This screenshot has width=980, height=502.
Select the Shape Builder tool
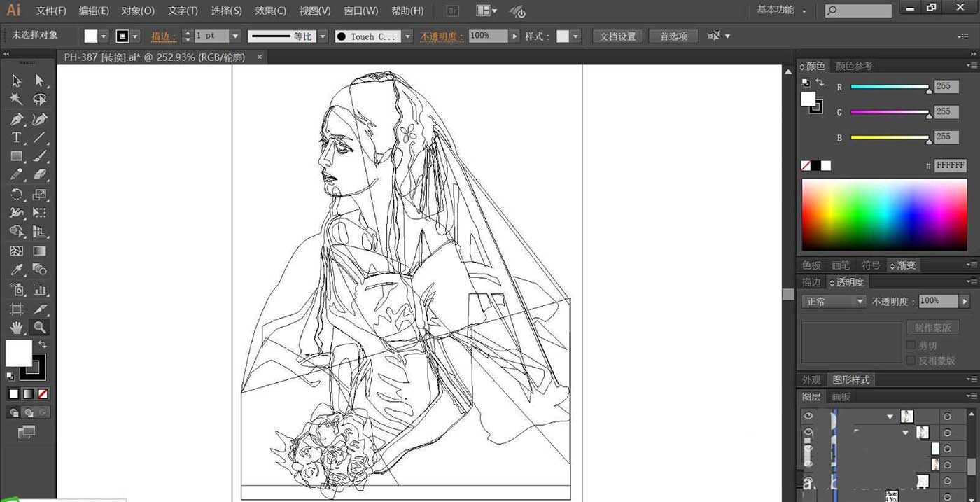click(x=17, y=232)
